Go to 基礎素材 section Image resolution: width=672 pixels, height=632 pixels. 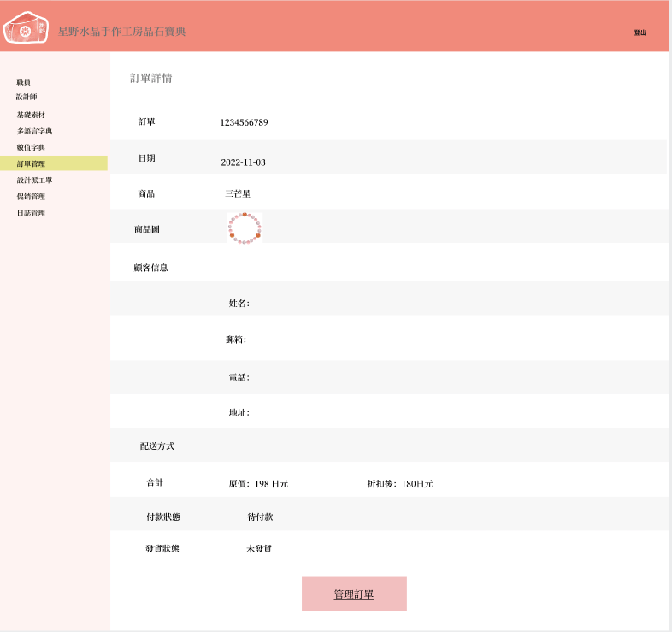coord(31,115)
